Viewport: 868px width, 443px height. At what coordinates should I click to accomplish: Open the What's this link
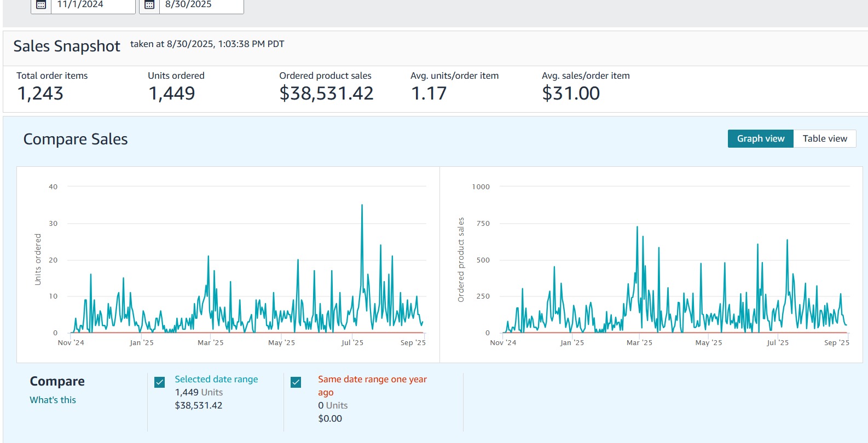coord(53,400)
